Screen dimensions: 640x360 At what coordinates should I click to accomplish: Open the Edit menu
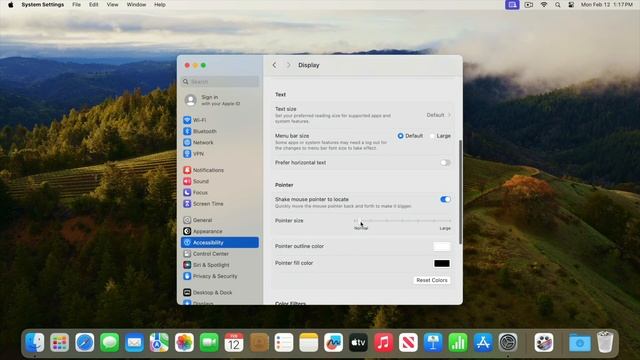tap(93, 5)
